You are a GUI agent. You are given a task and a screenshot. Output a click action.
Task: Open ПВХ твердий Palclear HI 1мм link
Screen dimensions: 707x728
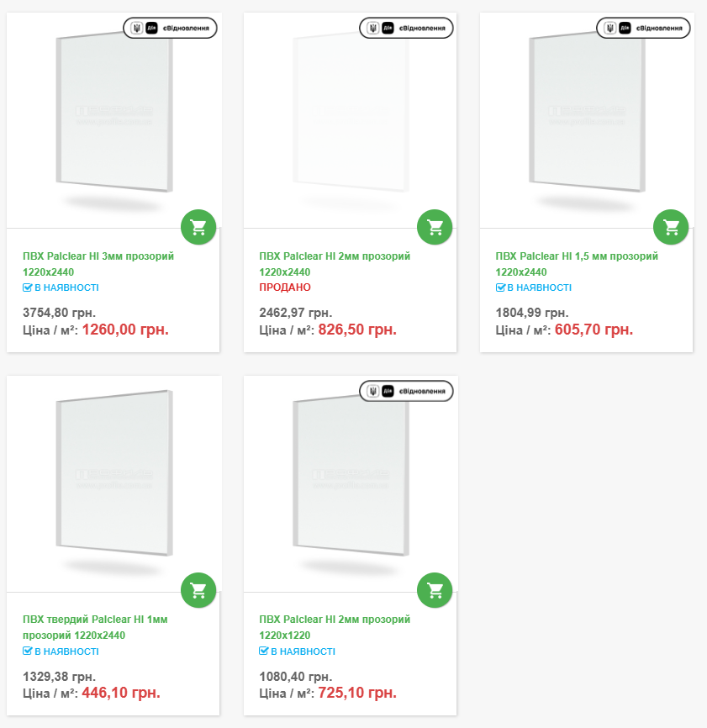coord(95,620)
